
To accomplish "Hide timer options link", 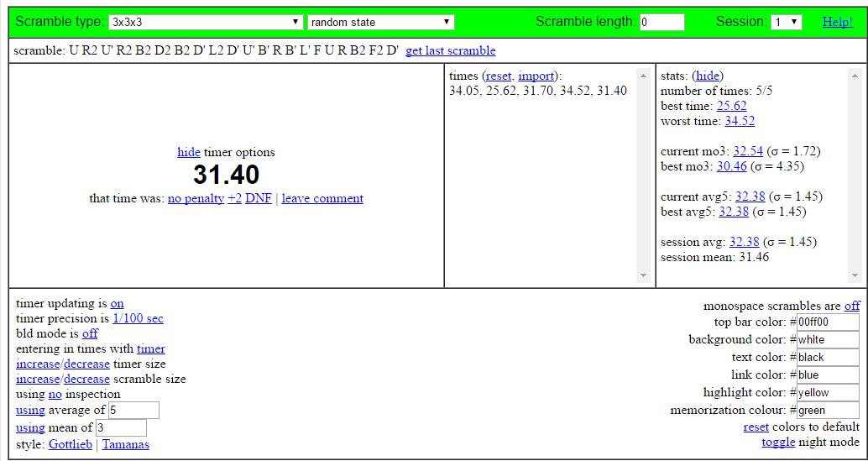I will click(x=189, y=152).
